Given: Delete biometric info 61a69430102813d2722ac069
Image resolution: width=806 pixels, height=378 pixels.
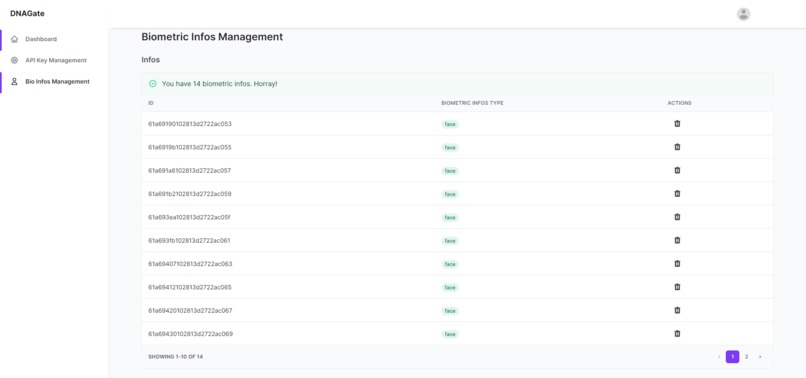Looking at the screenshot, I should click(677, 333).
